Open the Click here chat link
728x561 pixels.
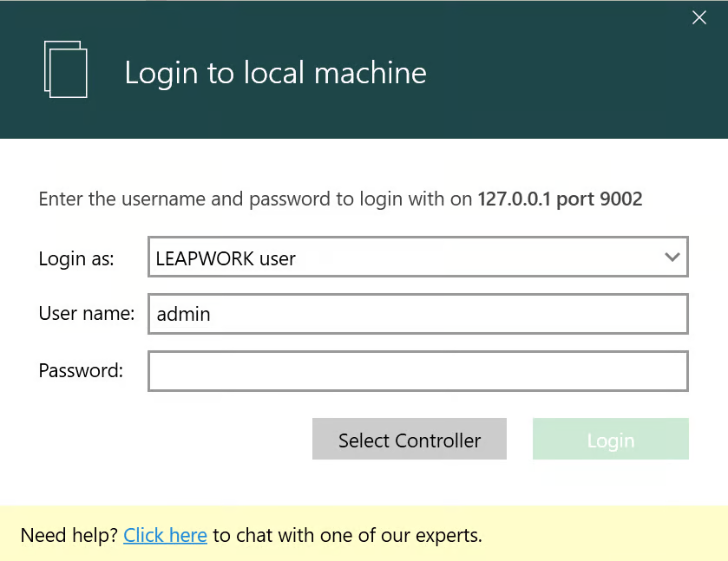click(165, 535)
